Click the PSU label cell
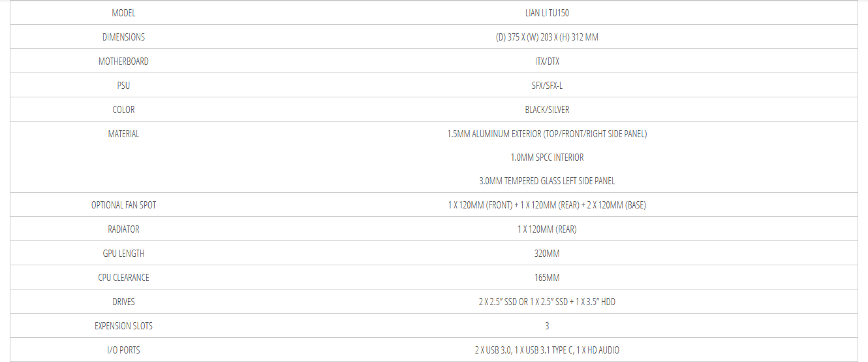Screen dimensions: 868x362 [x=123, y=86]
